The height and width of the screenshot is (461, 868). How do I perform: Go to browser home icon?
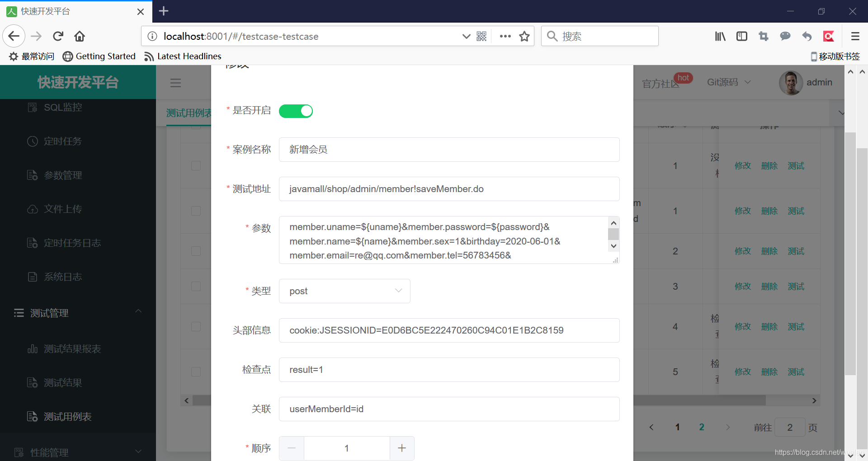click(80, 36)
